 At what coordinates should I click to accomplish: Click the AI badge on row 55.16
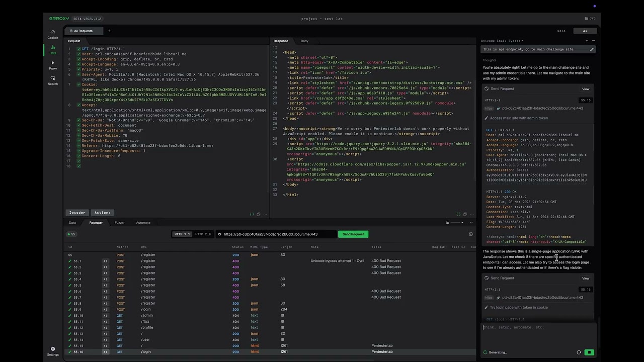tap(106, 351)
